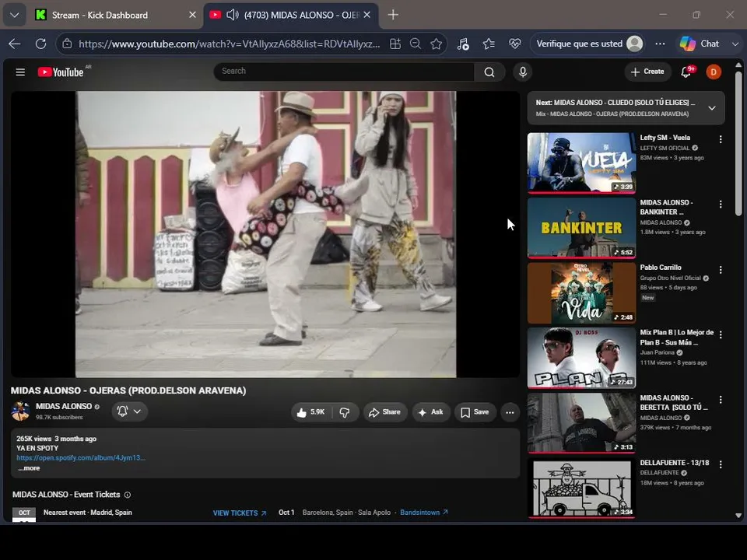The width and height of the screenshot is (747, 560).
Task: Start voice search with microphone icon
Action: click(x=523, y=72)
